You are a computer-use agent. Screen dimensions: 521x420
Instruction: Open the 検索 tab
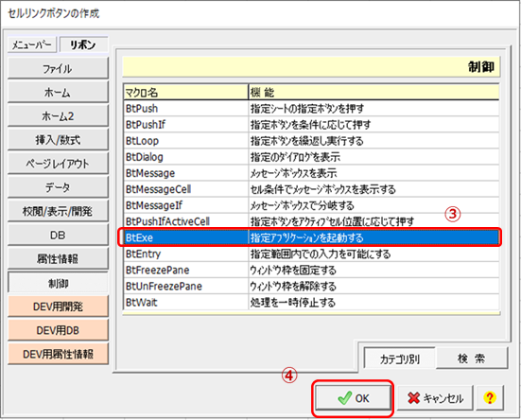472,359
